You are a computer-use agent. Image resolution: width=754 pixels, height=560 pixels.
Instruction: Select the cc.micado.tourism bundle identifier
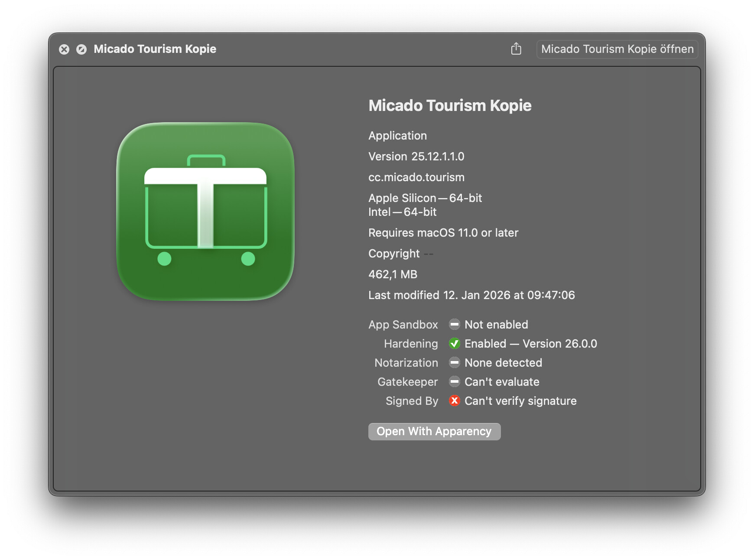click(x=416, y=177)
